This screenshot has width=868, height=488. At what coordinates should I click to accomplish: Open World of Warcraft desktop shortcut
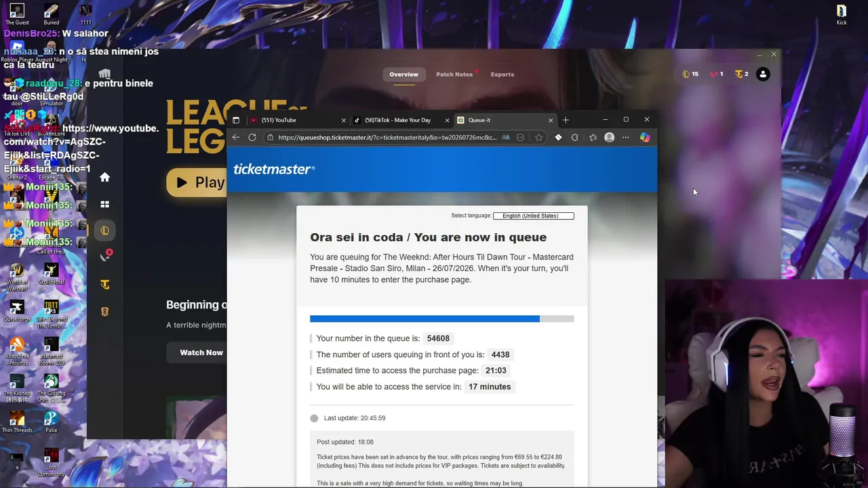coord(17,278)
